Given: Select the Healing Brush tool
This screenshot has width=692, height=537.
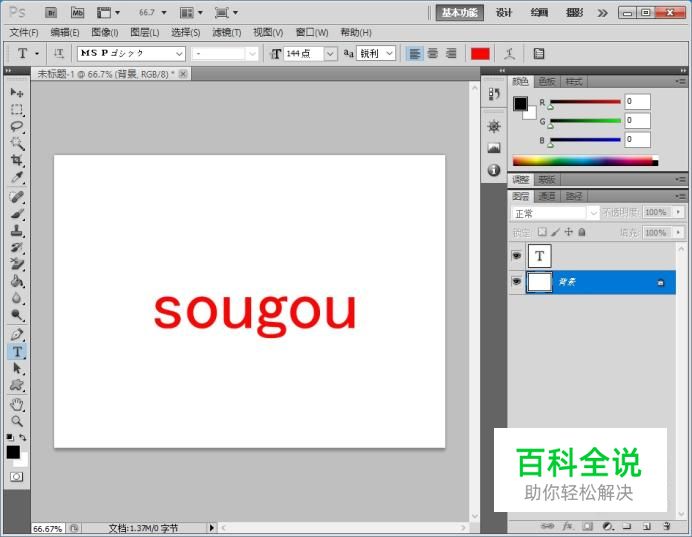Looking at the screenshot, I should click(17, 197).
